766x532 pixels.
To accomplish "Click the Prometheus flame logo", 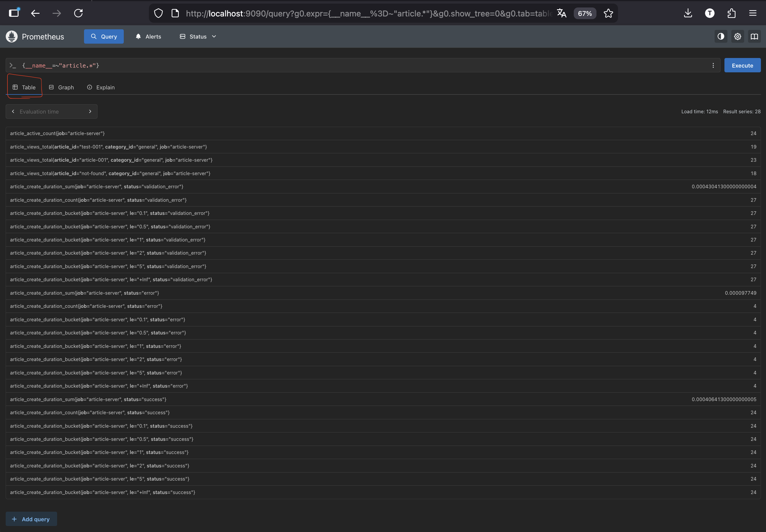I will click(12, 36).
